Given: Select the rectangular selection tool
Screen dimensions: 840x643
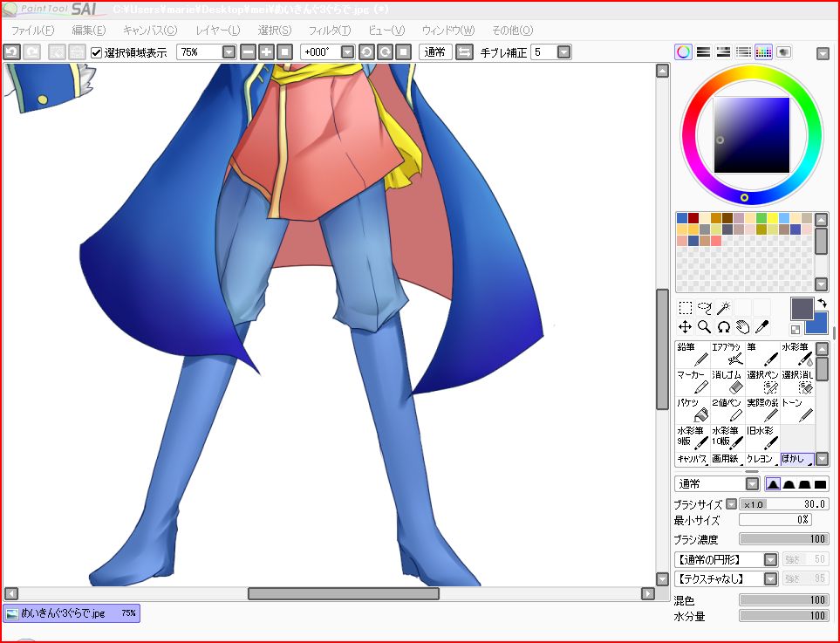Looking at the screenshot, I should (x=686, y=308).
